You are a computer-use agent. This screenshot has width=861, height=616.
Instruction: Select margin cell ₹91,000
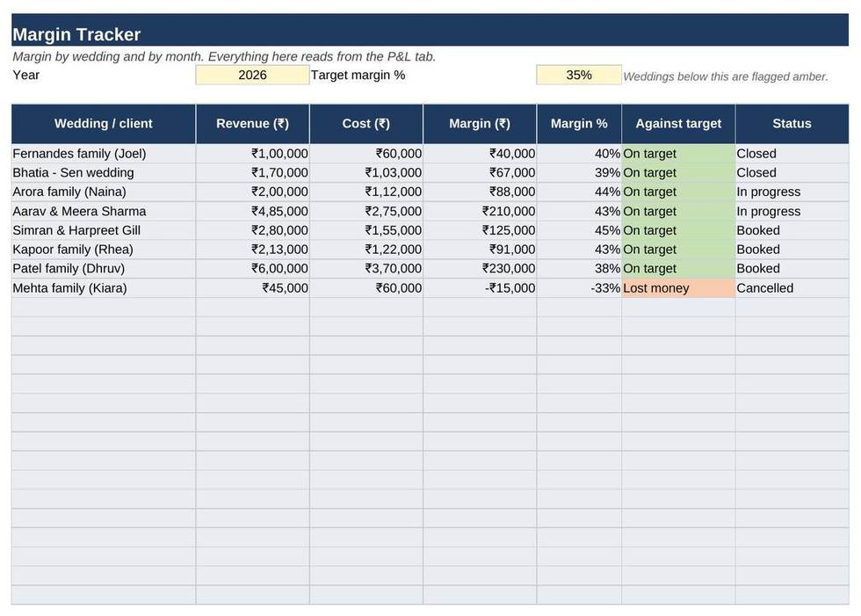point(480,250)
